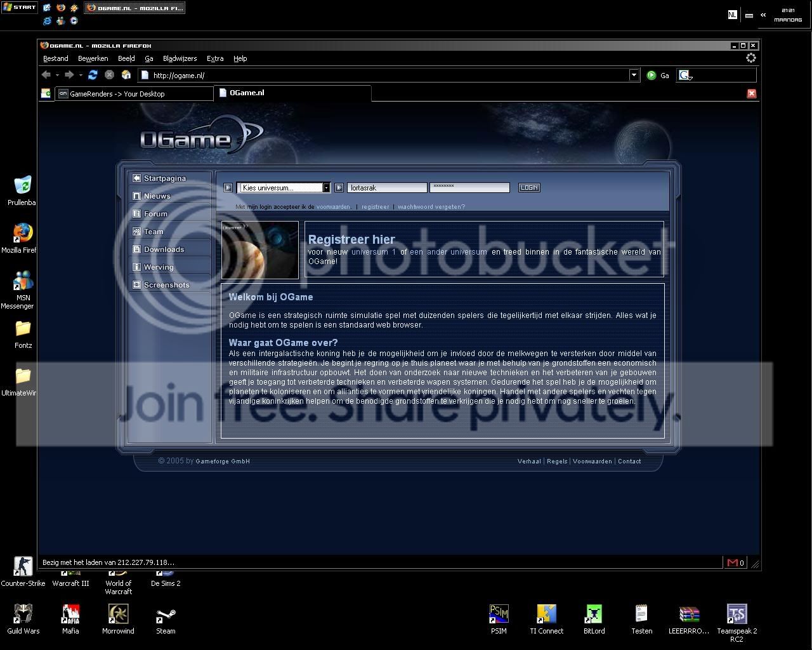Screen dimensions: 812x650
Task: Click the Regels footer link
Action: (x=557, y=461)
